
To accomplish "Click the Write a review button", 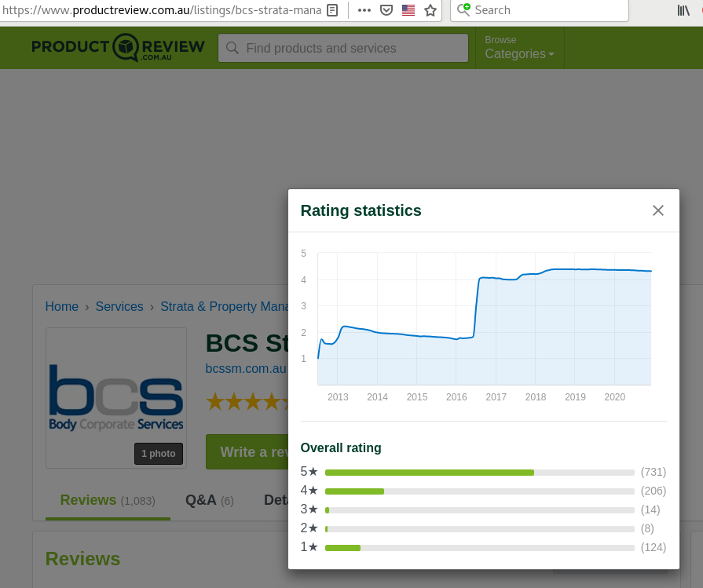I will point(247,451).
